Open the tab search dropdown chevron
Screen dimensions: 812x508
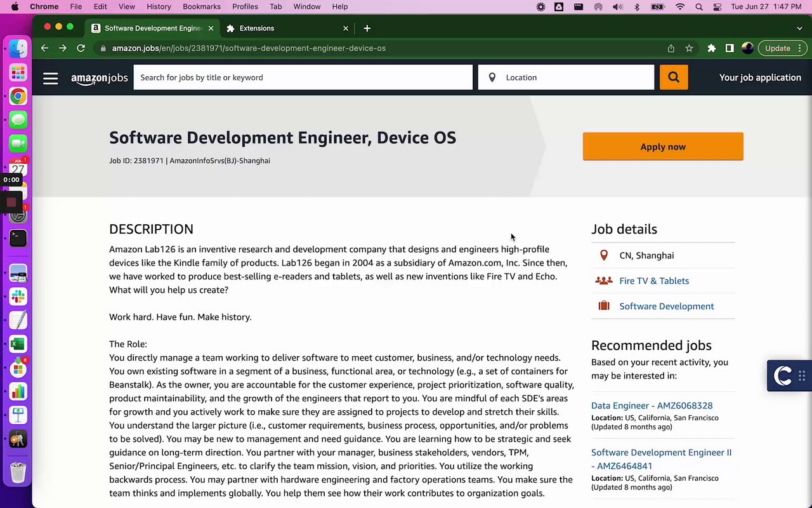(799, 28)
